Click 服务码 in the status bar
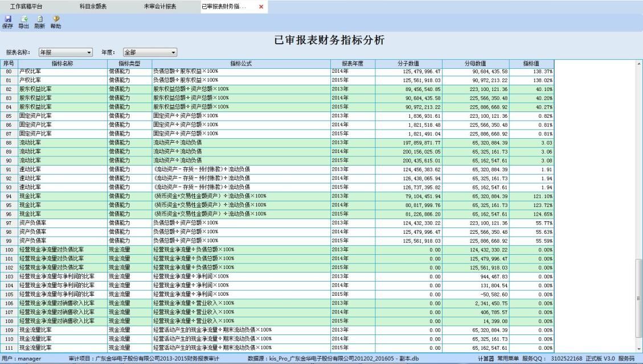Viewport: 643px width, 364px height. [x=626, y=359]
